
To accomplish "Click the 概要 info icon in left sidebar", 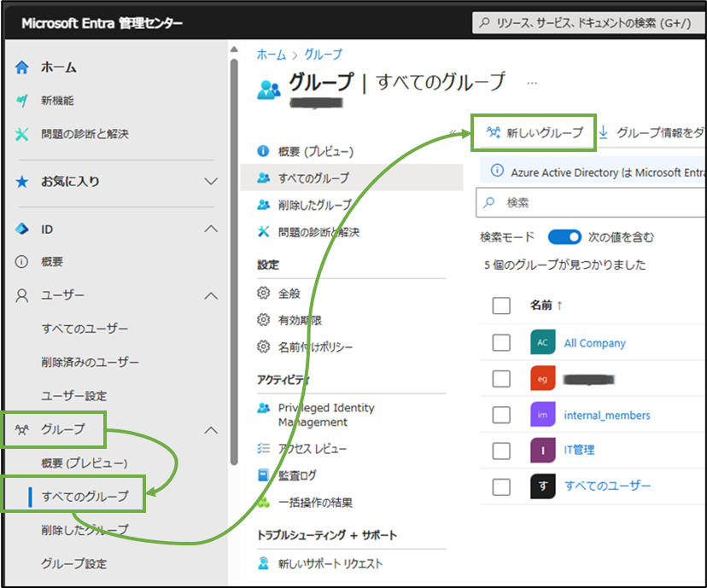I will point(21,262).
